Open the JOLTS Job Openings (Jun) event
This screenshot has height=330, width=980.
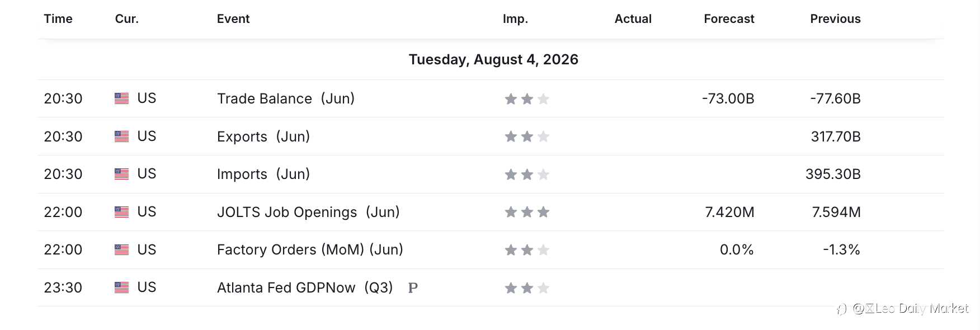(x=308, y=212)
